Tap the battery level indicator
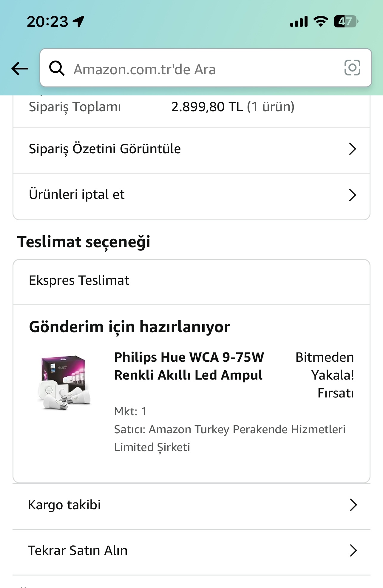 (346, 21)
